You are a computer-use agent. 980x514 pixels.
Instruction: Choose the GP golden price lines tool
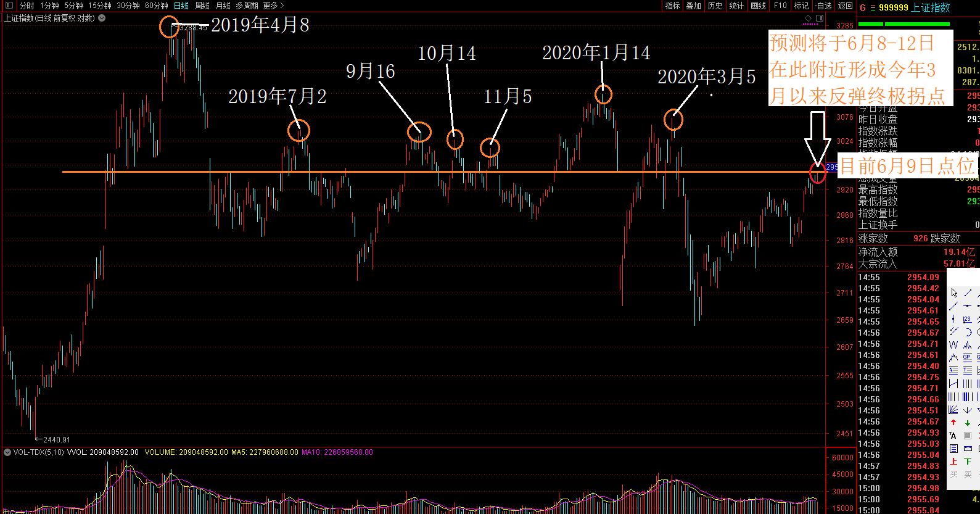point(968,358)
